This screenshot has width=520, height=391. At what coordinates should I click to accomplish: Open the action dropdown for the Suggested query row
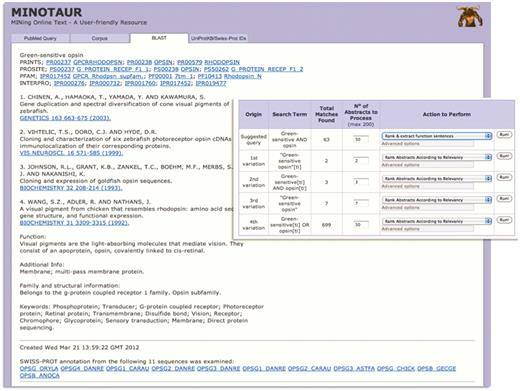437,136
